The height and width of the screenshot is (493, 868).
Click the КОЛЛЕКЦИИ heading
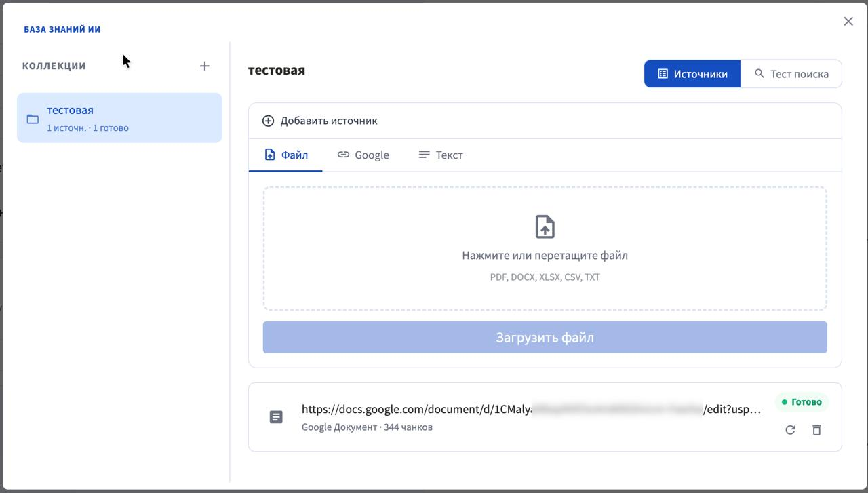(x=54, y=66)
